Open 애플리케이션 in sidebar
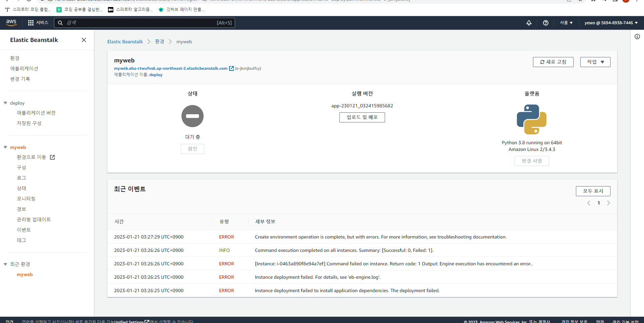 pyautogui.click(x=24, y=68)
